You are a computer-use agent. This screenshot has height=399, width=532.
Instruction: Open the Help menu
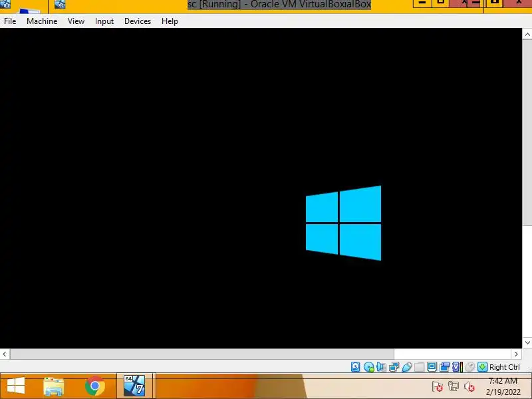pos(170,21)
